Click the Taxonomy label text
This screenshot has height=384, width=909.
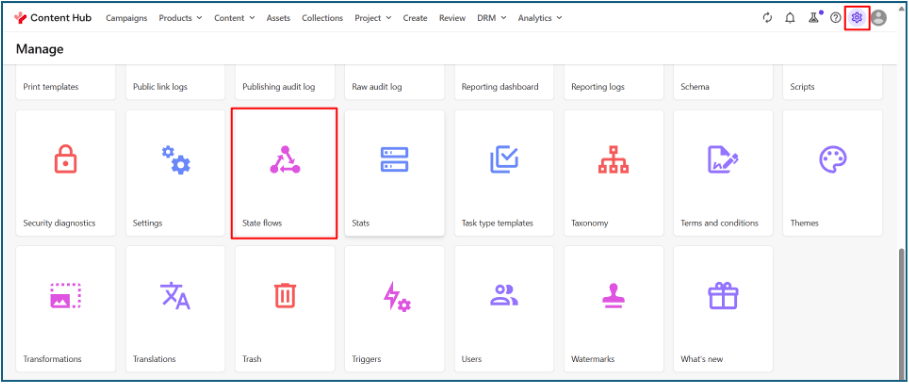(590, 223)
